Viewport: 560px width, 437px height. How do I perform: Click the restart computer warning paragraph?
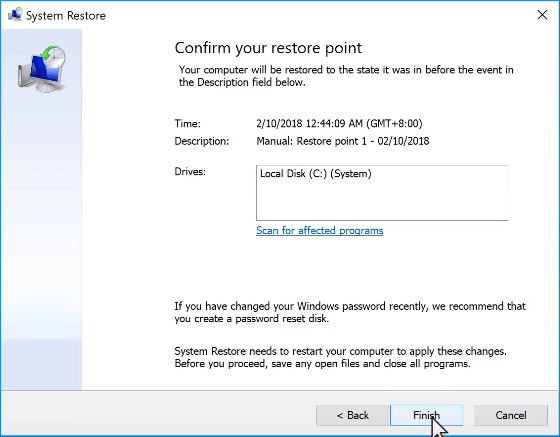click(340, 357)
